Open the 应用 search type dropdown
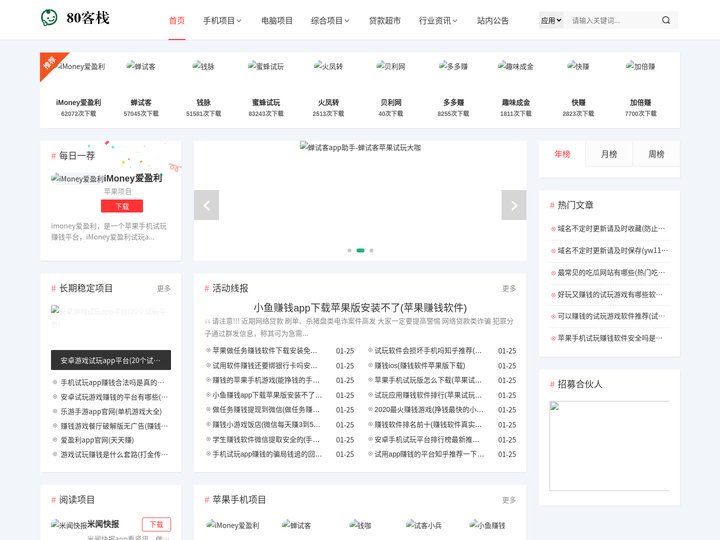Screen dimensions: 720x540 tap(551, 20)
